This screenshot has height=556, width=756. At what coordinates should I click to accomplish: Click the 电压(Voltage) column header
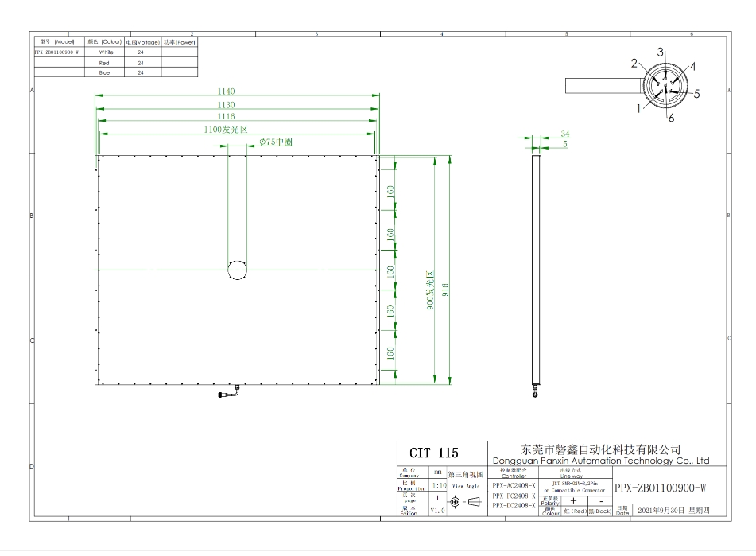pyautogui.click(x=143, y=41)
